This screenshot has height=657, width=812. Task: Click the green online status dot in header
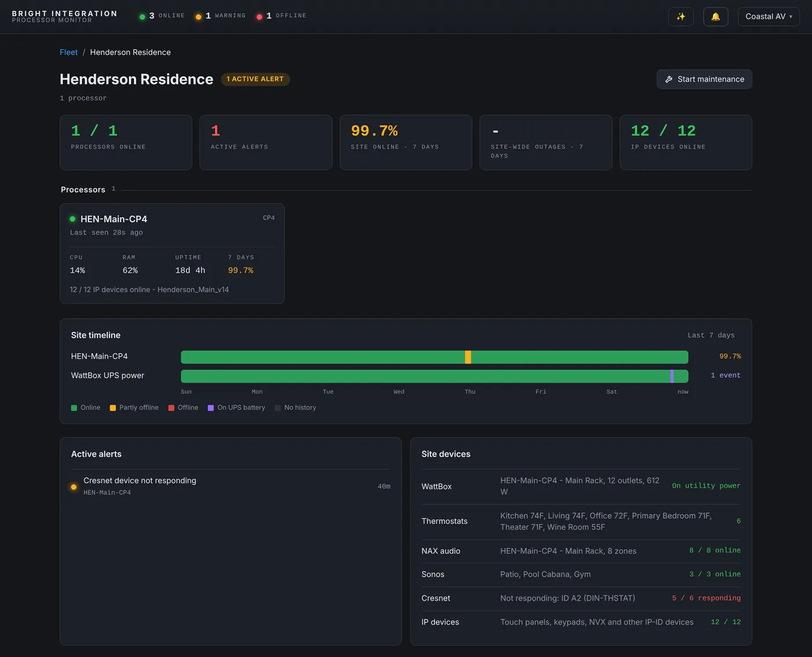[142, 17]
